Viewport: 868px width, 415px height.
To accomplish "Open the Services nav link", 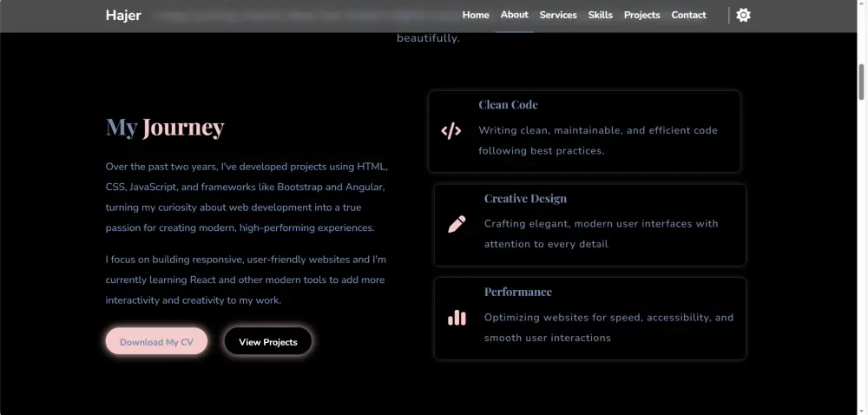I will point(558,15).
